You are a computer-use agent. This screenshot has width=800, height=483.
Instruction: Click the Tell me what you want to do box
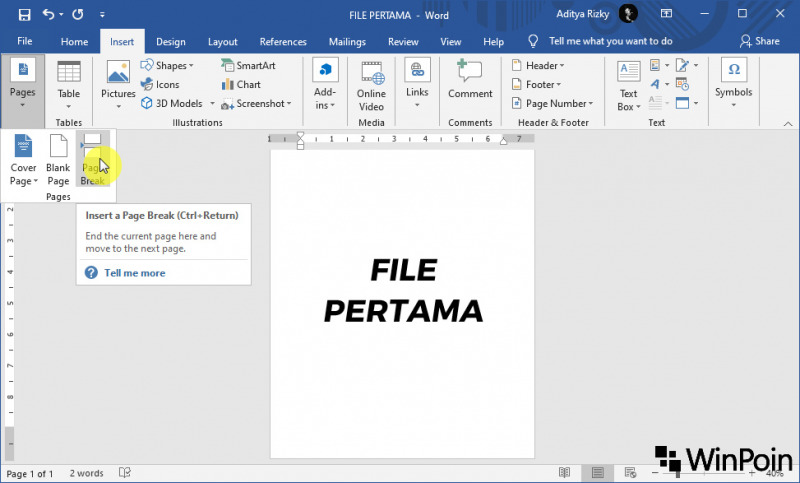[x=610, y=41]
